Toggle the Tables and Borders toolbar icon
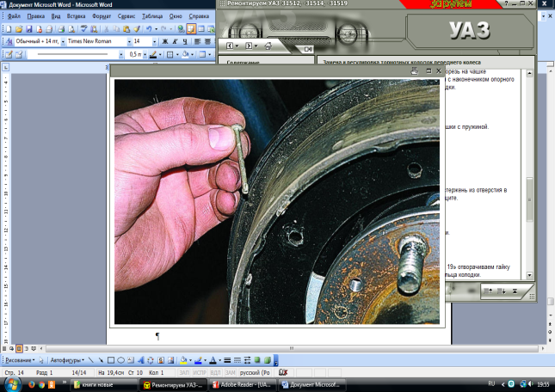Viewport: 555px width, 392px height. point(191,29)
